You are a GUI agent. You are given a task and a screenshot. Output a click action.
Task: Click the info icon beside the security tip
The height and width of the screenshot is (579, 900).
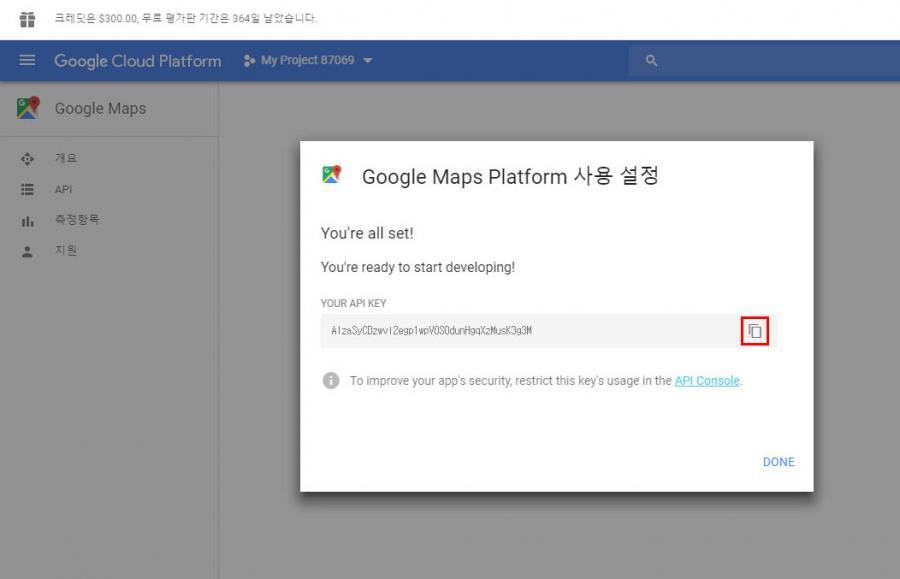pyautogui.click(x=331, y=381)
